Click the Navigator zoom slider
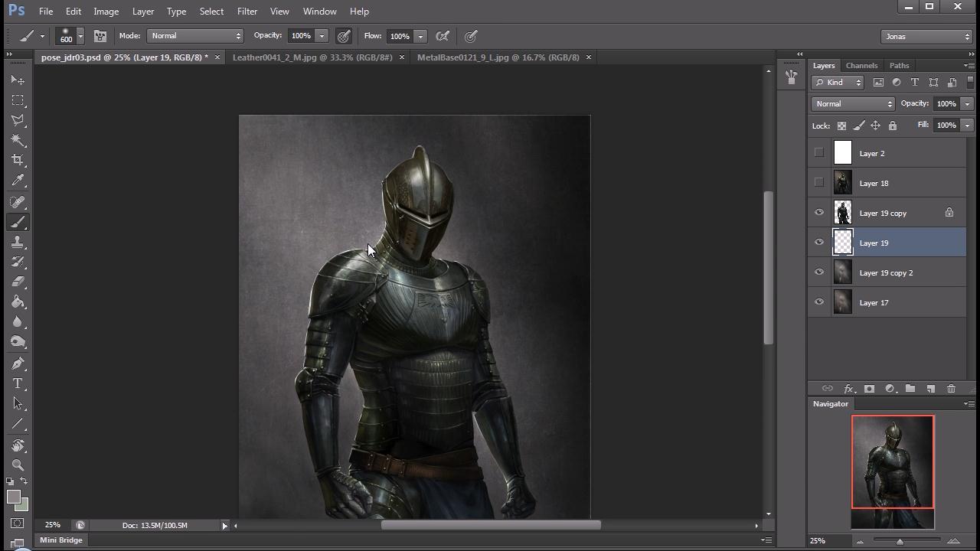 click(900, 541)
